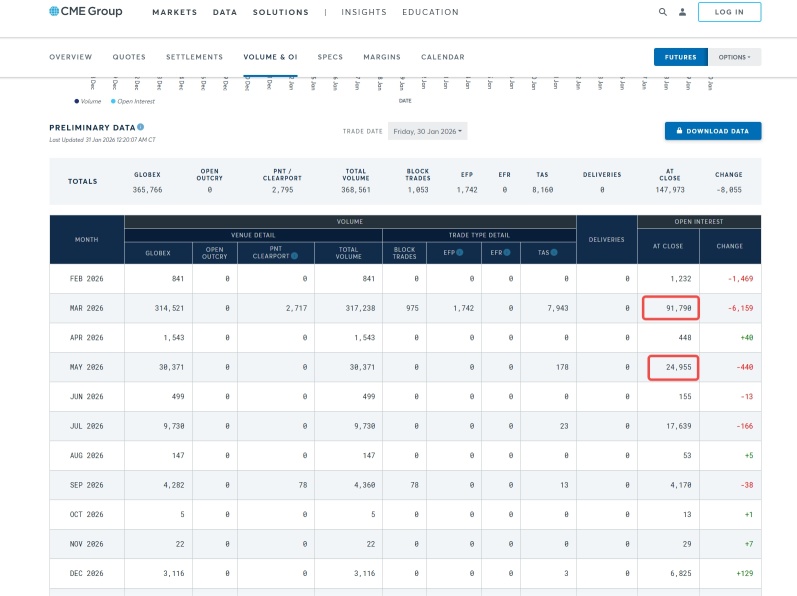
Task: Click info icon beside Preliminary Data
Action: (141, 127)
